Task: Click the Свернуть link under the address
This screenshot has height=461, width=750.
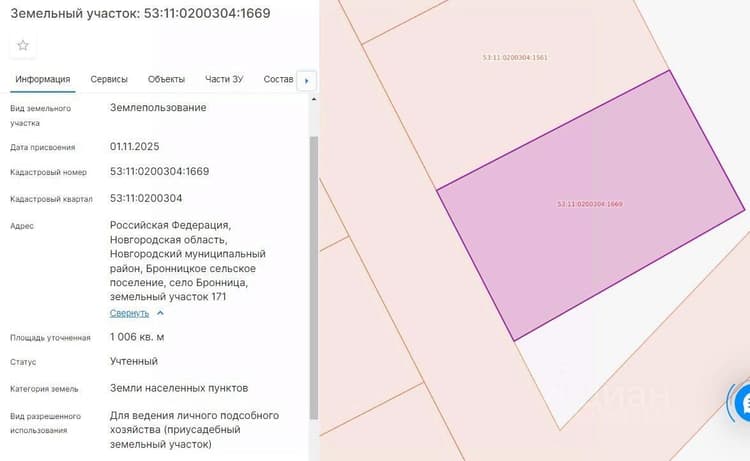Action: (x=129, y=313)
